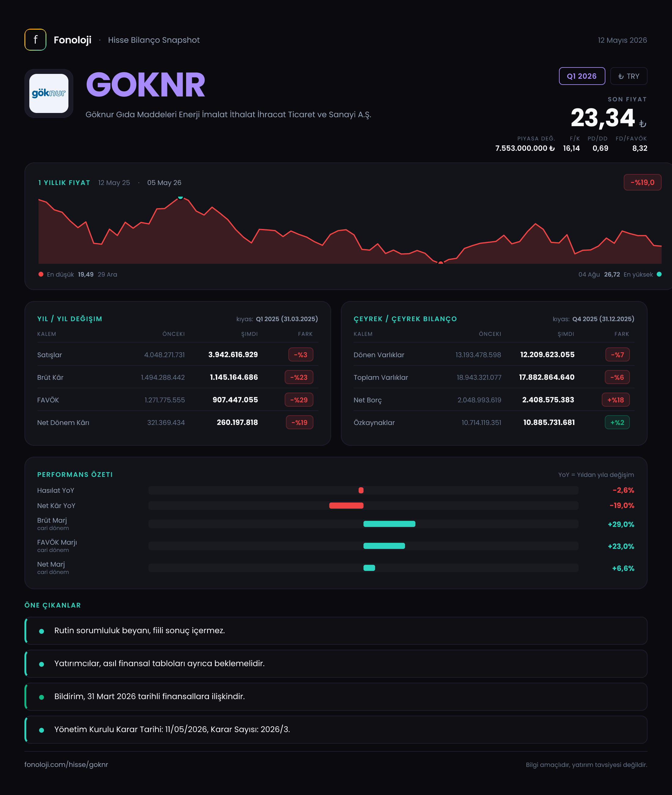
Task: Click the Brüt Marj teal bar
Action: point(389,524)
